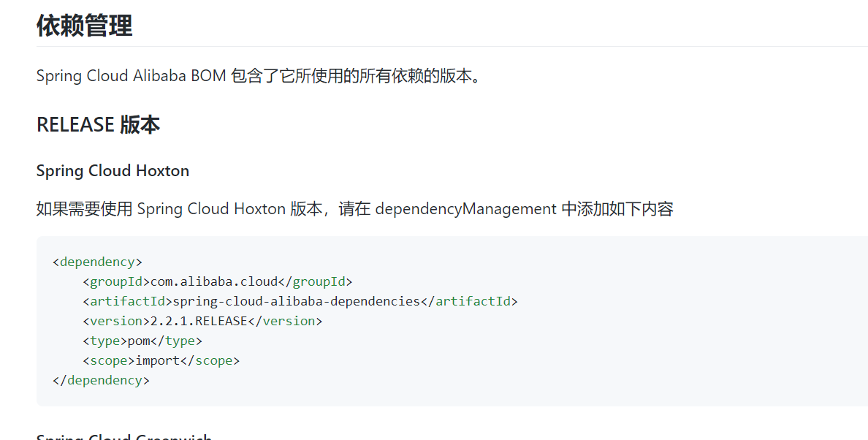The width and height of the screenshot is (868, 440).
Task: Click the Spring Cloud Alibaba BOM description sentence
Action: [260, 76]
